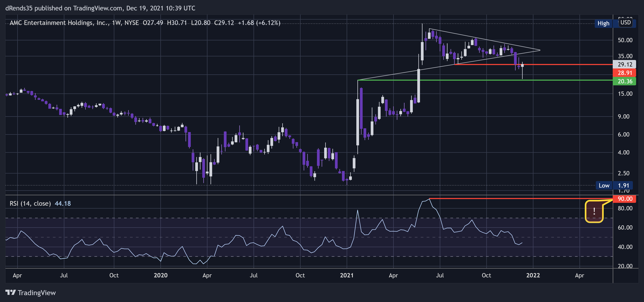Click the yellow exclamation note callout
This screenshot has width=644, height=302.
[594, 211]
